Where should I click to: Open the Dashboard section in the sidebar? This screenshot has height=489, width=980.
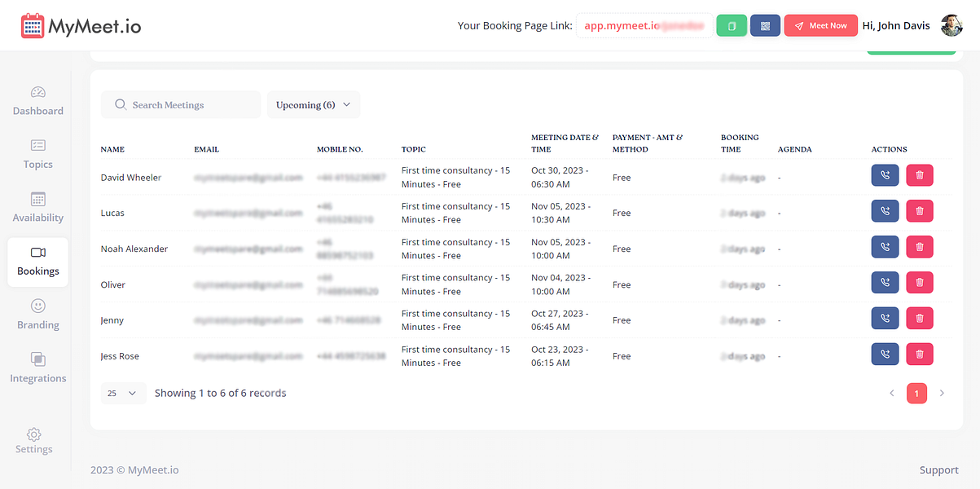[x=37, y=101]
